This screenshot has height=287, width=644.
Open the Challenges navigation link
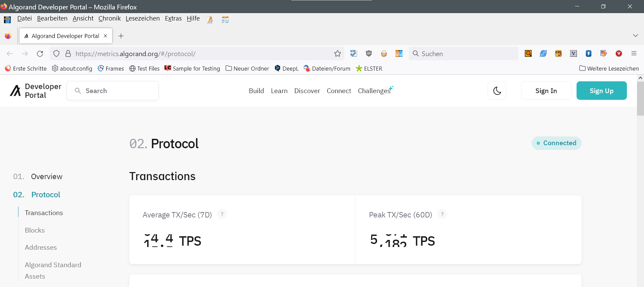point(374,91)
